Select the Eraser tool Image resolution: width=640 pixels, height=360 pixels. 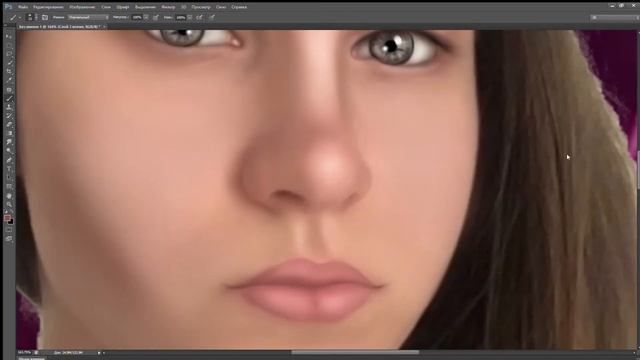(9, 124)
